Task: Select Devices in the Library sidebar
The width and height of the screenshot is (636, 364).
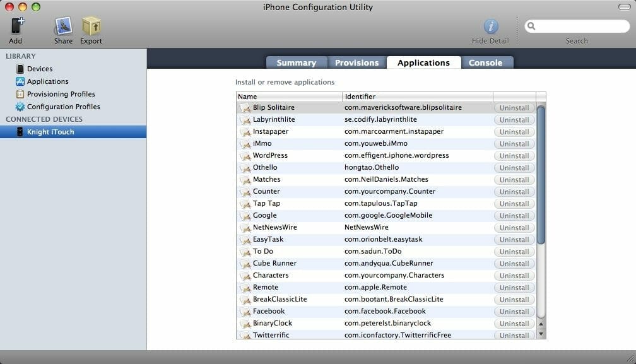Action: [39, 69]
